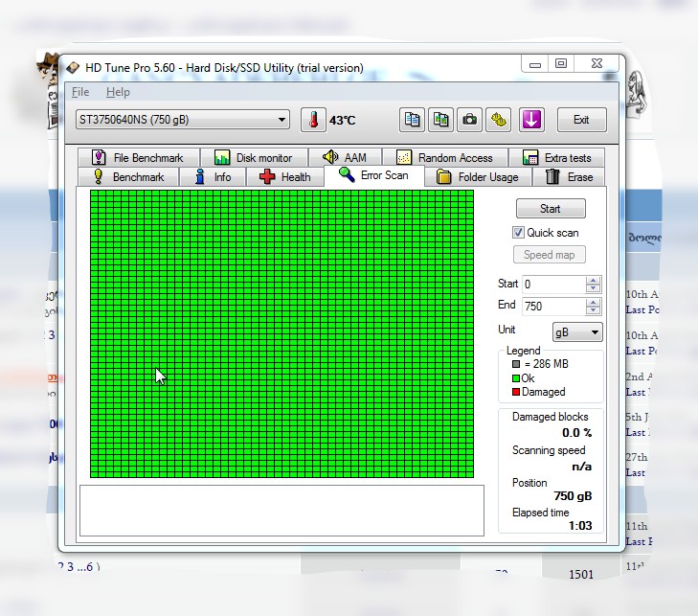The height and width of the screenshot is (616, 698).
Task: Copy info to clipboard icon
Action: tap(412, 120)
